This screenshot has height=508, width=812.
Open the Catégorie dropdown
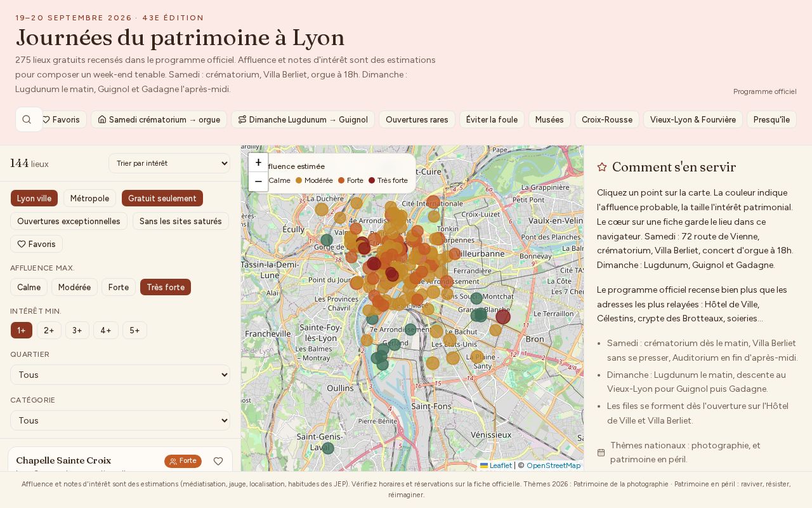tap(120, 420)
